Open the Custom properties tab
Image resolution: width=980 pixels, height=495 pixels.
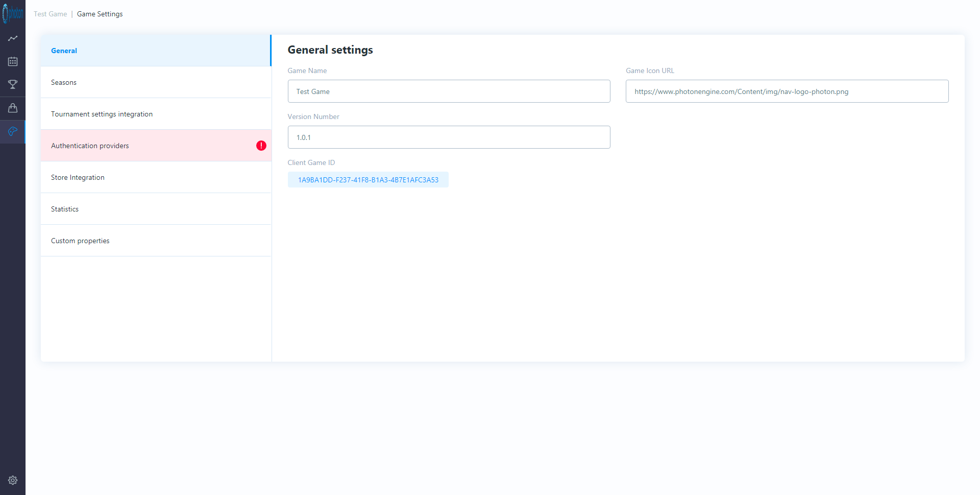(80, 241)
